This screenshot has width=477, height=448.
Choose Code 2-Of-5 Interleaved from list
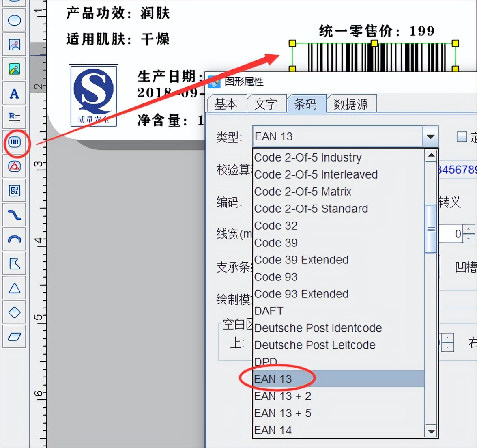coord(339,174)
